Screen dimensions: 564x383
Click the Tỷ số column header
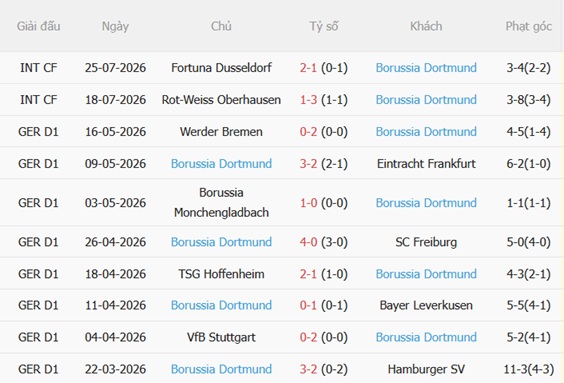coord(324,26)
